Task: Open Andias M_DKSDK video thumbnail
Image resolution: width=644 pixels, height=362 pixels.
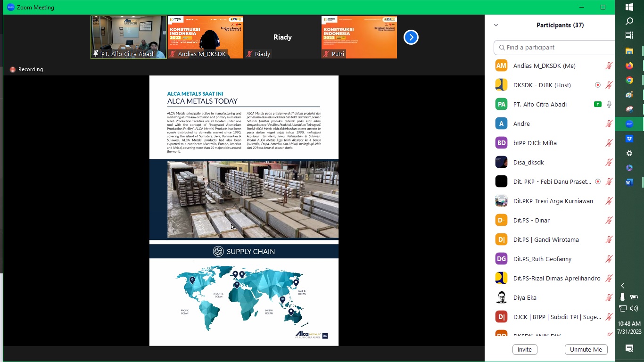Action: pos(206,37)
